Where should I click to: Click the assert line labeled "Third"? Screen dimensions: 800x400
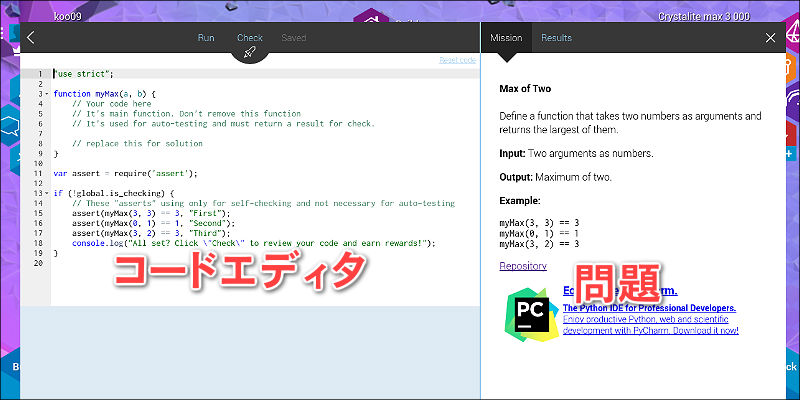click(x=152, y=233)
